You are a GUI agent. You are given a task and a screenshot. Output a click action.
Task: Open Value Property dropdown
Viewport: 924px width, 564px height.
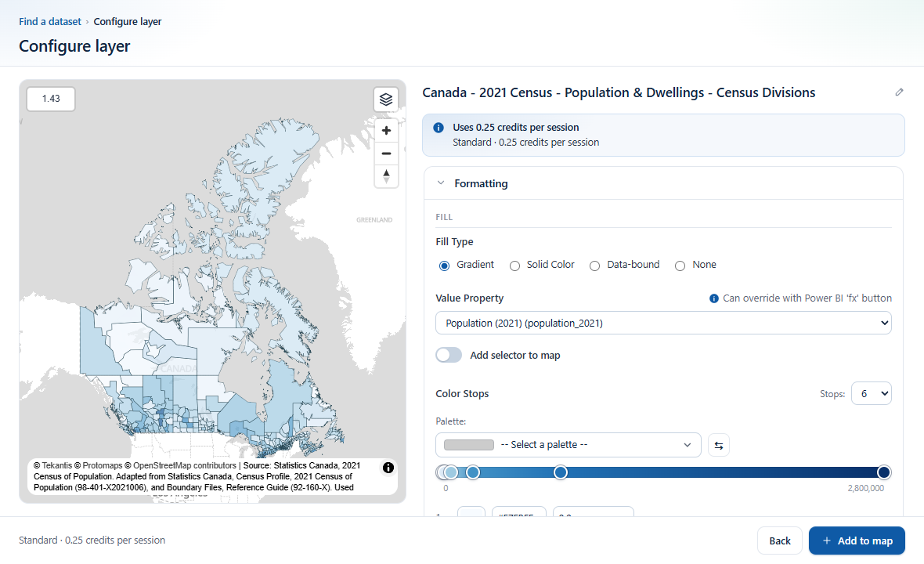[663, 323]
